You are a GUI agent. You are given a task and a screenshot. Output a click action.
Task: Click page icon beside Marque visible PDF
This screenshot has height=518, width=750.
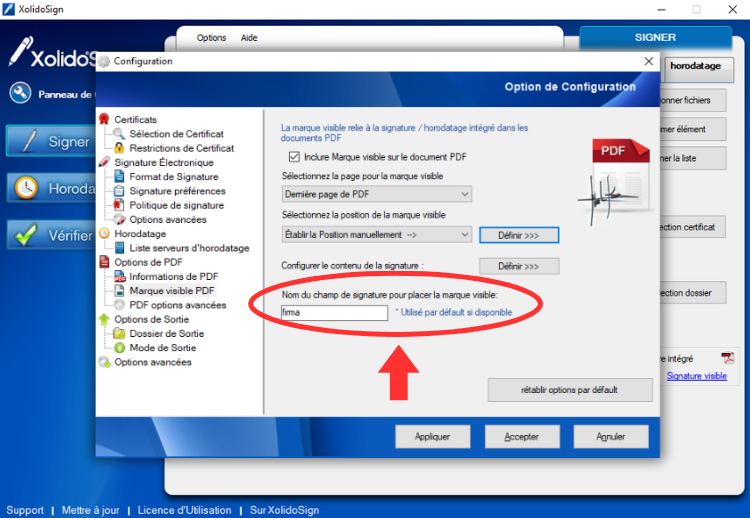tap(120, 290)
